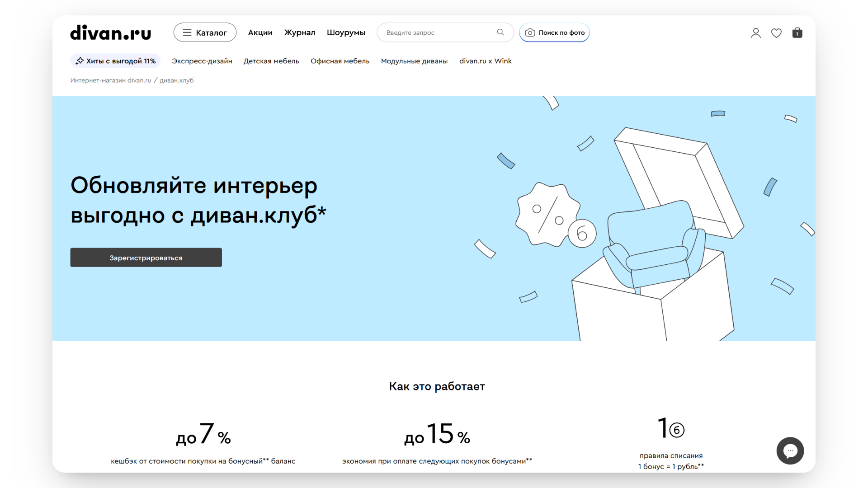868x488 pixels.
Task: Click the экономия при оплате caption
Action: (x=437, y=461)
